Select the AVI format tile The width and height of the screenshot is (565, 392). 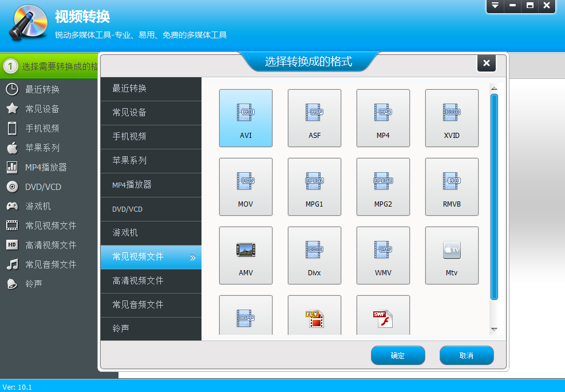point(246,118)
